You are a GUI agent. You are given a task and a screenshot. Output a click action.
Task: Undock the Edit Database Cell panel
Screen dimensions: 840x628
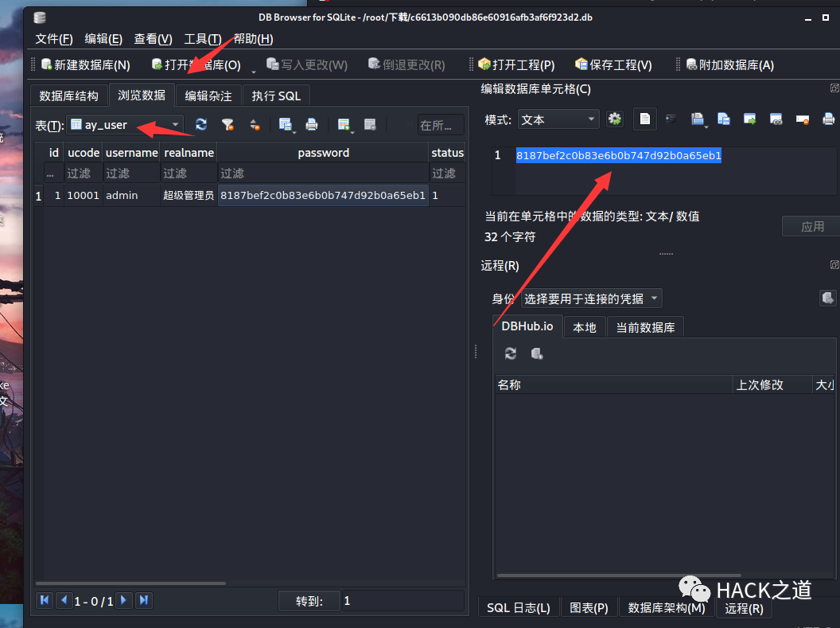pyautogui.click(x=834, y=88)
